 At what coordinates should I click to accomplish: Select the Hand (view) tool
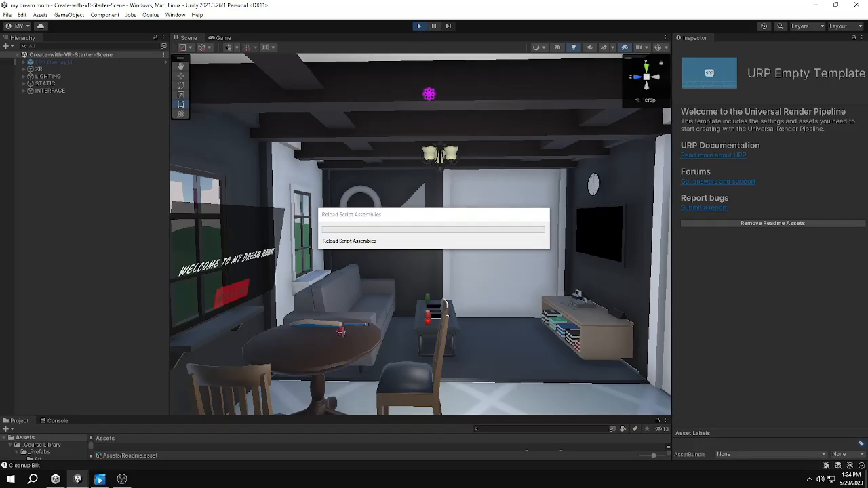tap(180, 66)
